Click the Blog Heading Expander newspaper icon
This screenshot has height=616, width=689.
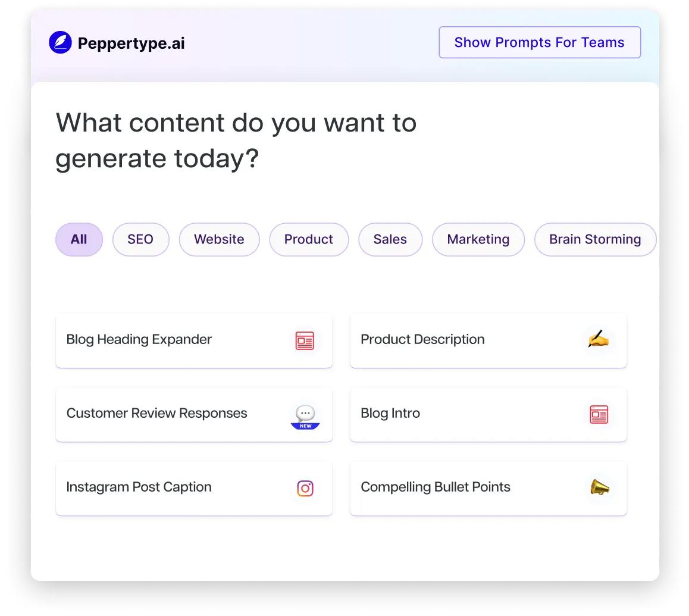coord(305,340)
